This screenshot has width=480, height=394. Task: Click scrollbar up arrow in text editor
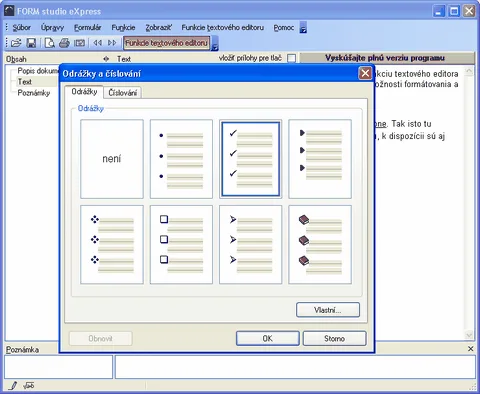[469, 71]
